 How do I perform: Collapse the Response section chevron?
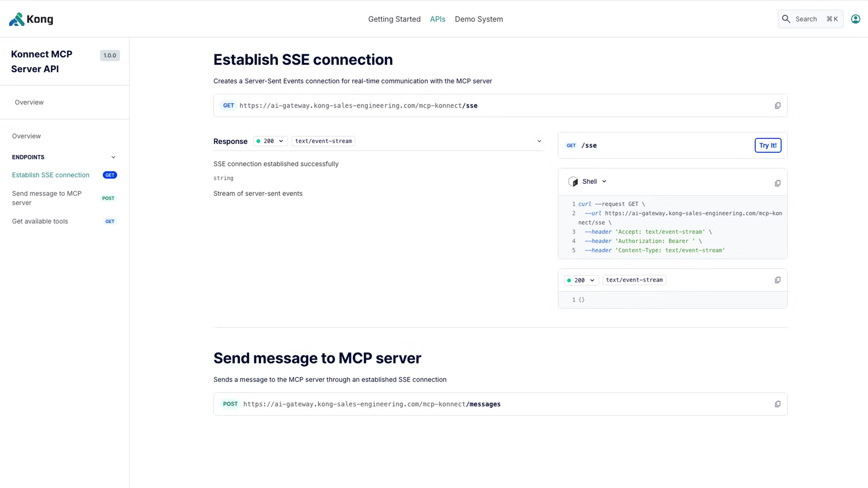coord(539,141)
